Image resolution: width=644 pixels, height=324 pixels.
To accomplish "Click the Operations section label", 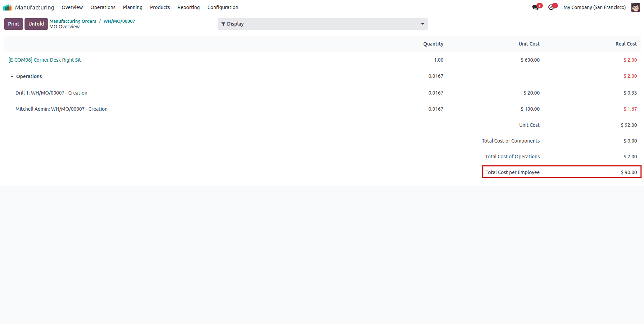I will pos(29,76).
